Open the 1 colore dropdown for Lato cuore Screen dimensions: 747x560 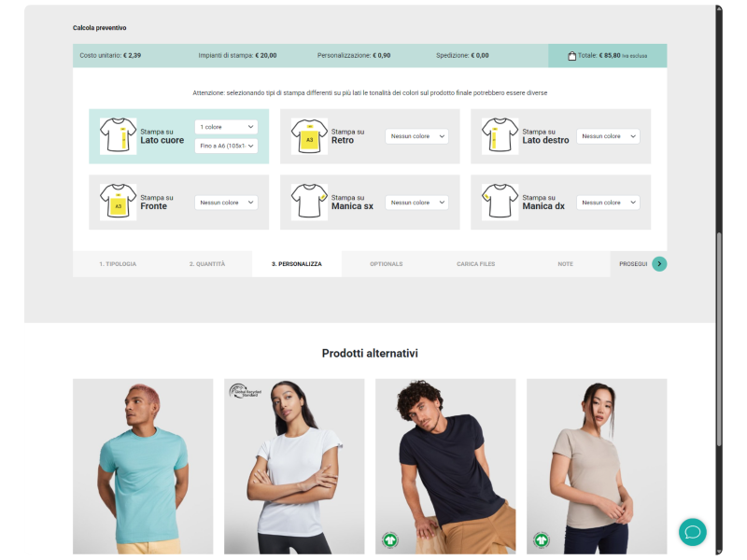tap(226, 127)
